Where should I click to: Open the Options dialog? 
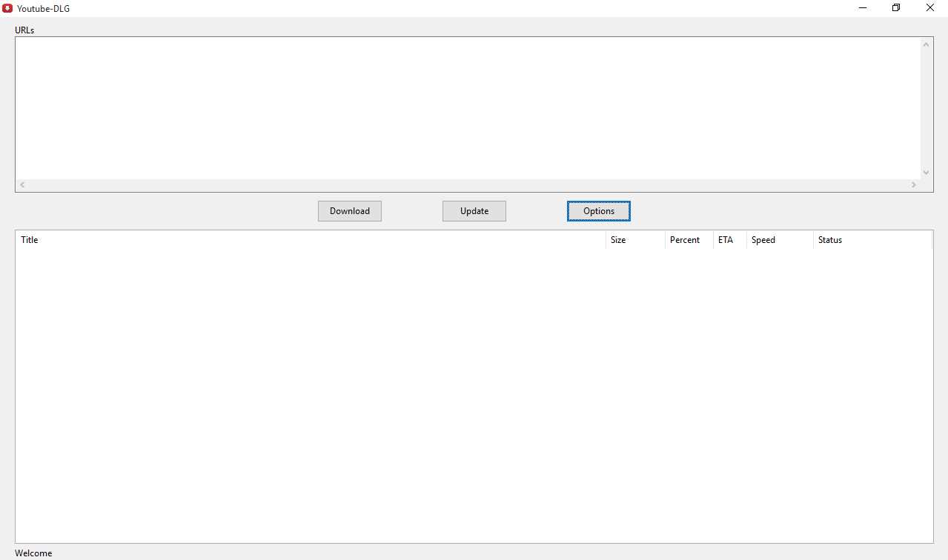click(598, 211)
